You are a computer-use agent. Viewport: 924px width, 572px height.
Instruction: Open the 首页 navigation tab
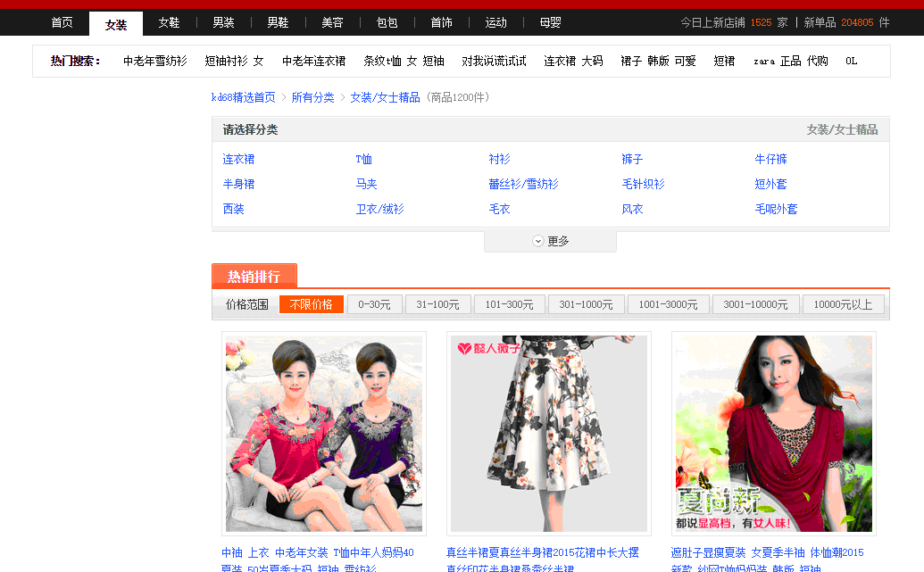62,23
